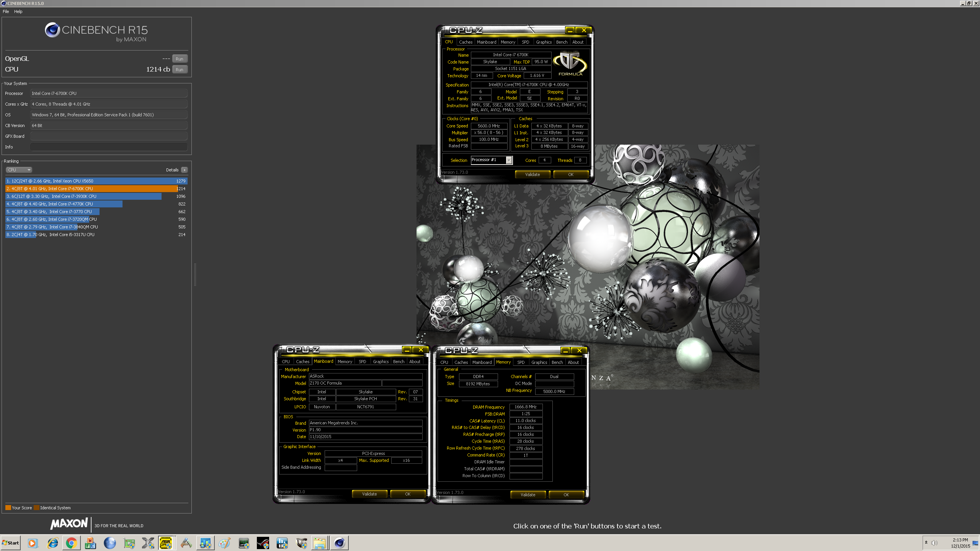Image resolution: width=980 pixels, height=551 pixels.
Task: Click the Start button
Action: pos(11,543)
